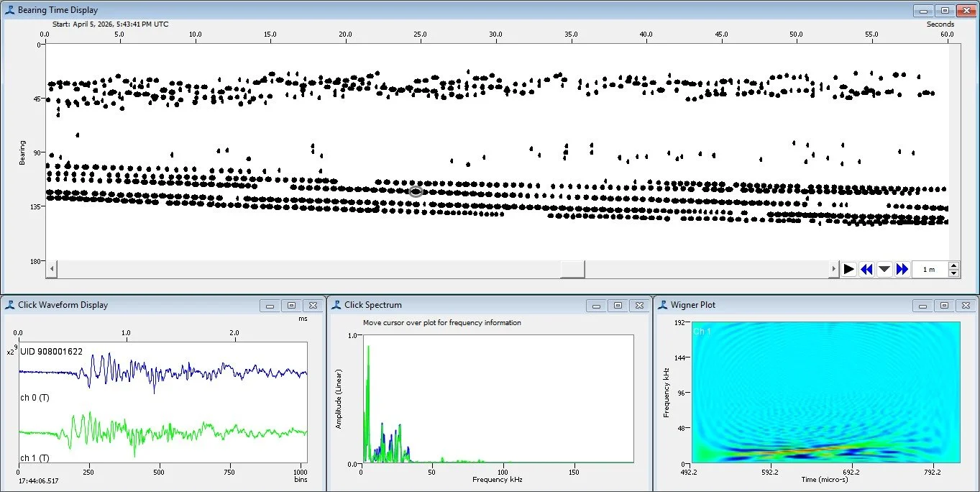
Task: Click the horizontal scrollbar thumb in Bearing display
Action: coord(572,269)
